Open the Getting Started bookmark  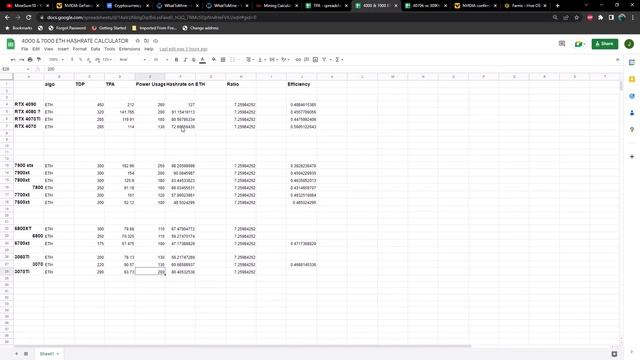click(109, 28)
